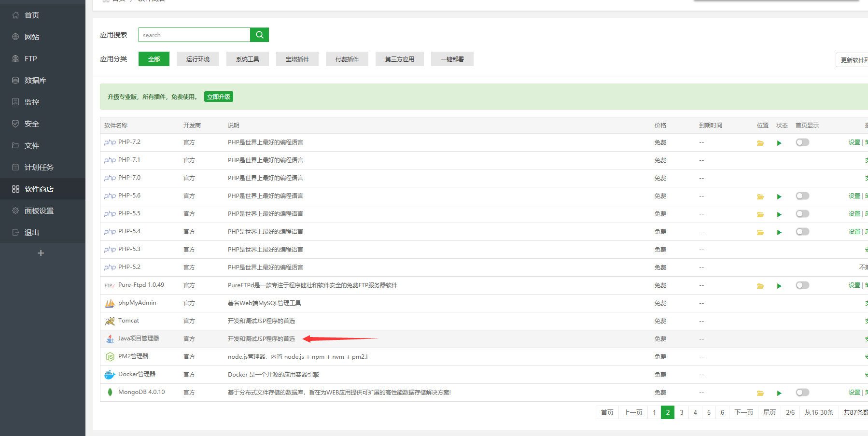The image size is (868, 436).
Task: Open 设置 link for PHP-7.2
Action: tap(854, 142)
